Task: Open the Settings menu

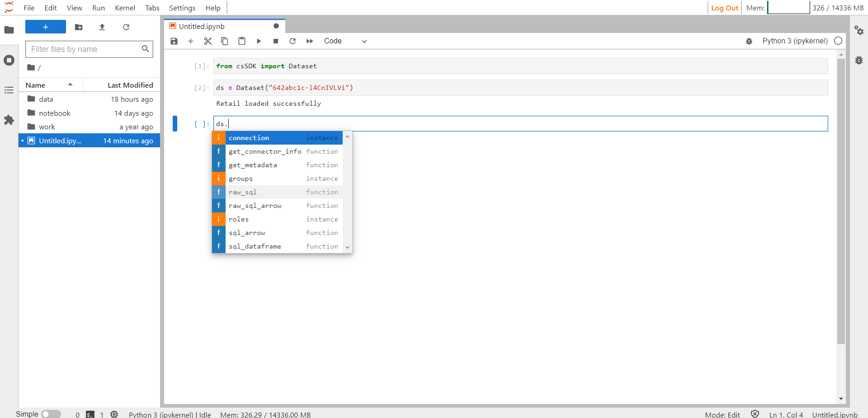Action: click(x=182, y=8)
